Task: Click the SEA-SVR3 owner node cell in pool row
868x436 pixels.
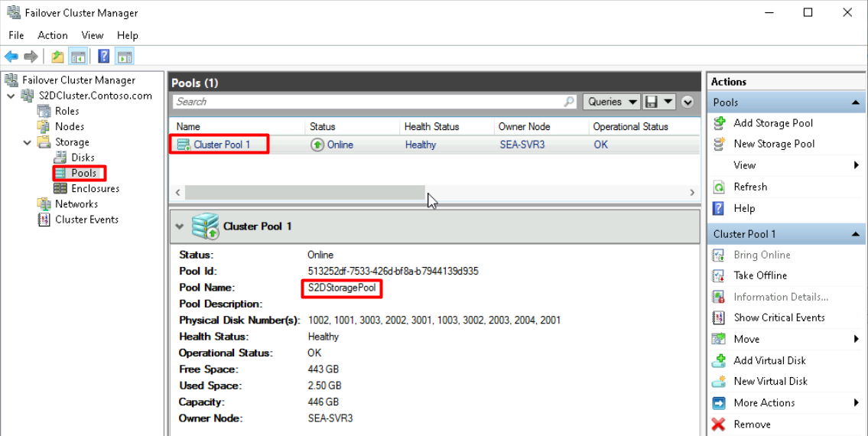Action: point(522,145)
